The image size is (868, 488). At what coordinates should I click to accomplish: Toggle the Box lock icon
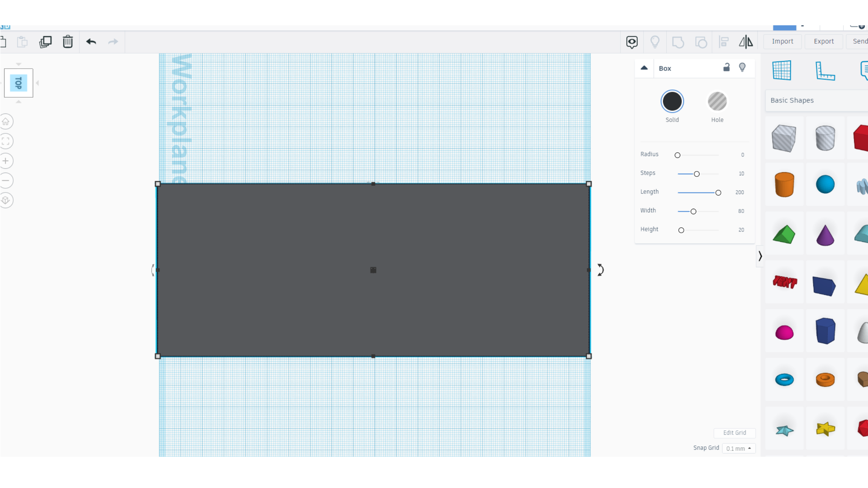coord(726,68)
